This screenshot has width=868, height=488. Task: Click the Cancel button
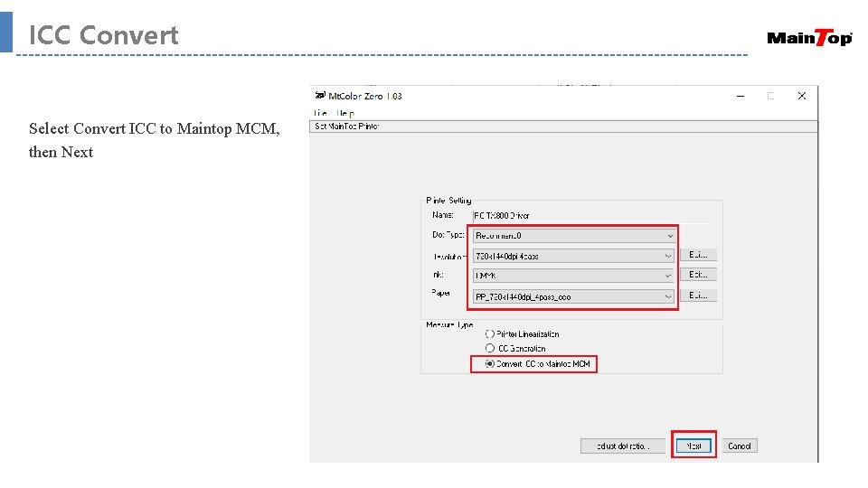pyautogui.click(x=740, y=446)
